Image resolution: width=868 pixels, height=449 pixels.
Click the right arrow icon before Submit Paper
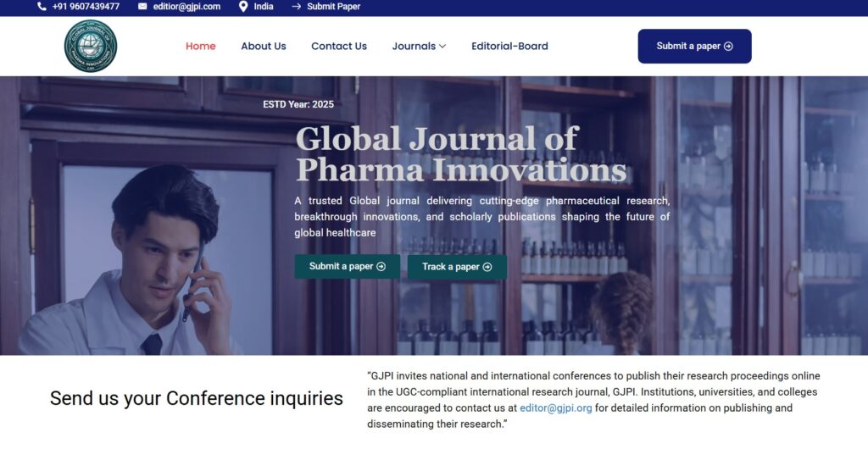click(296, 7)
